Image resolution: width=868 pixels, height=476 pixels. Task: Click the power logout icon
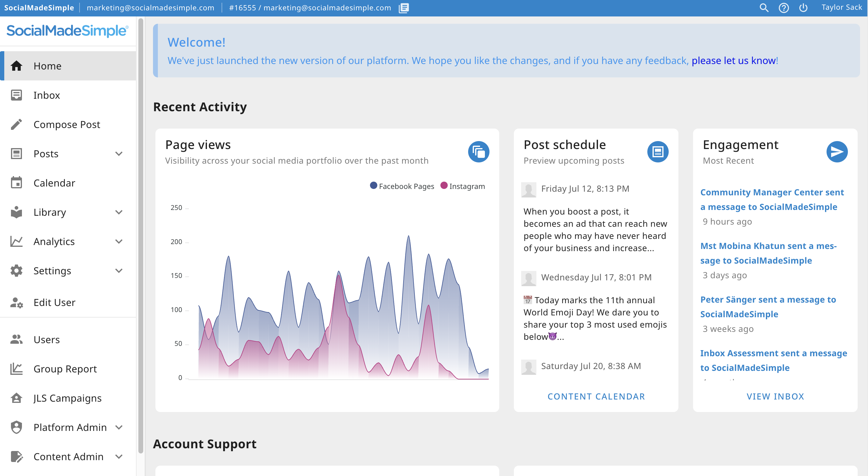(x=803, y=8)
